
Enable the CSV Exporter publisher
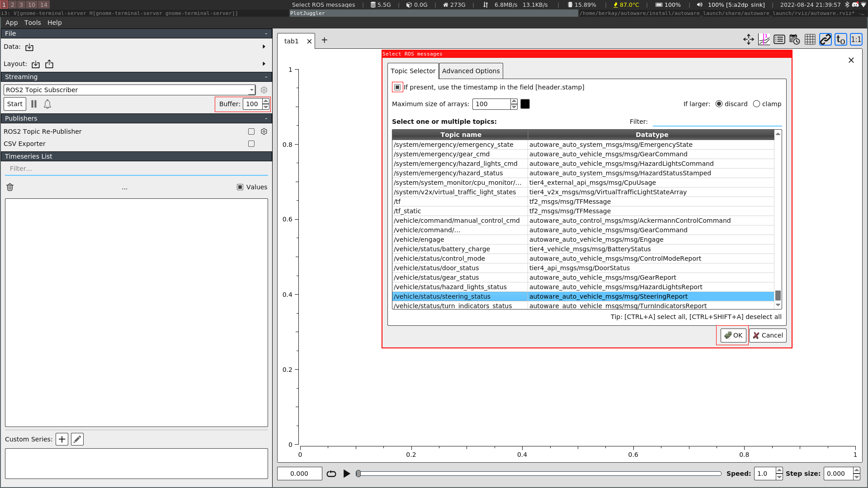point(251,144)
